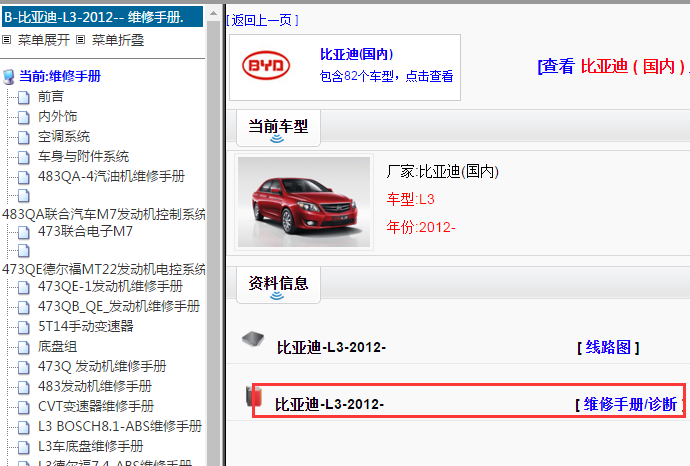690x466 pixels.
Task: Click page icon beside CVT变速器维修手册
Action: coord(24,407)
